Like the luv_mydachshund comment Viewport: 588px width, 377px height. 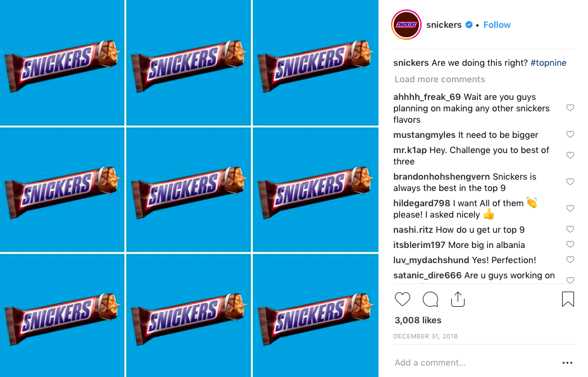(570, 259)
